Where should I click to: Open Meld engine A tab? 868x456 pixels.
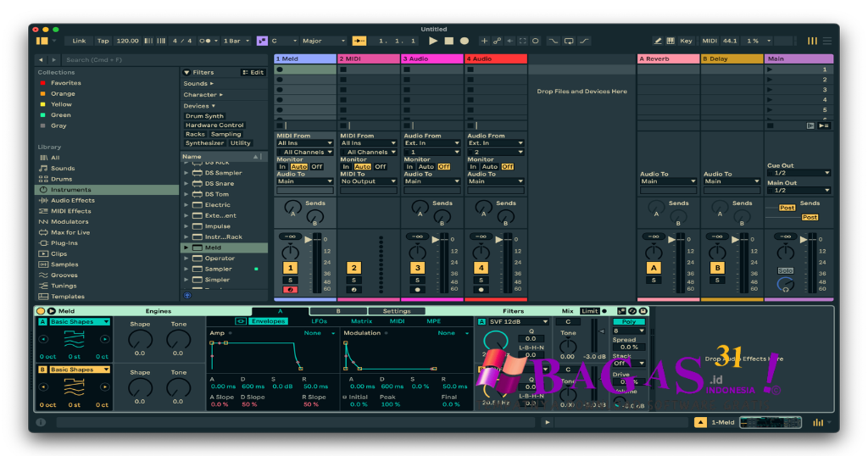280,311
